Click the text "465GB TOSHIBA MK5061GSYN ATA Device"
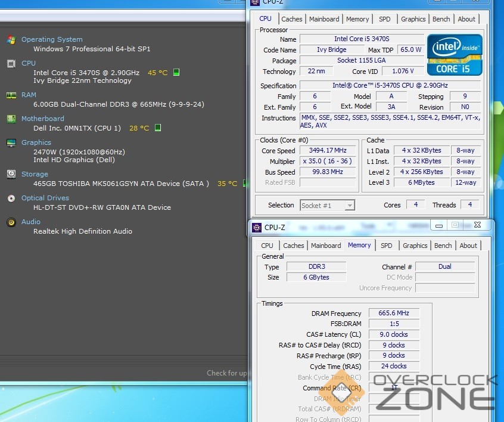The width and height of the screenshot is (504, 422). coord(107,184)
